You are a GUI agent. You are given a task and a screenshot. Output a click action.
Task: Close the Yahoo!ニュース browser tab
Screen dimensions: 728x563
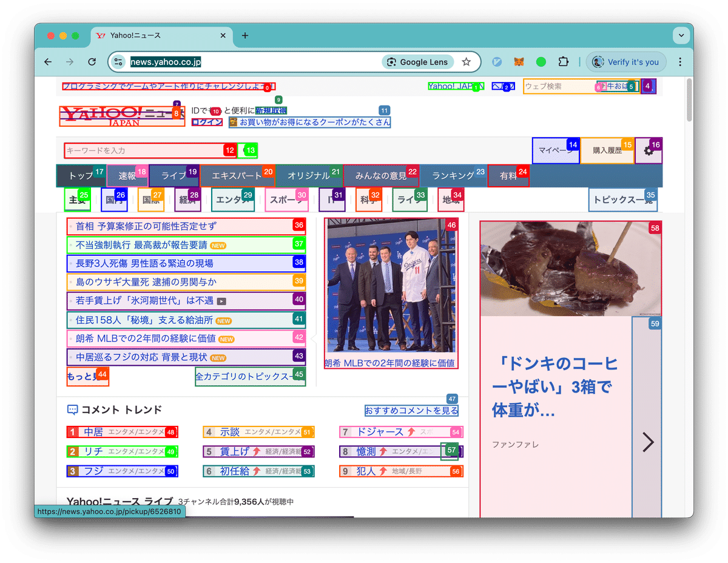coord(223,36)
